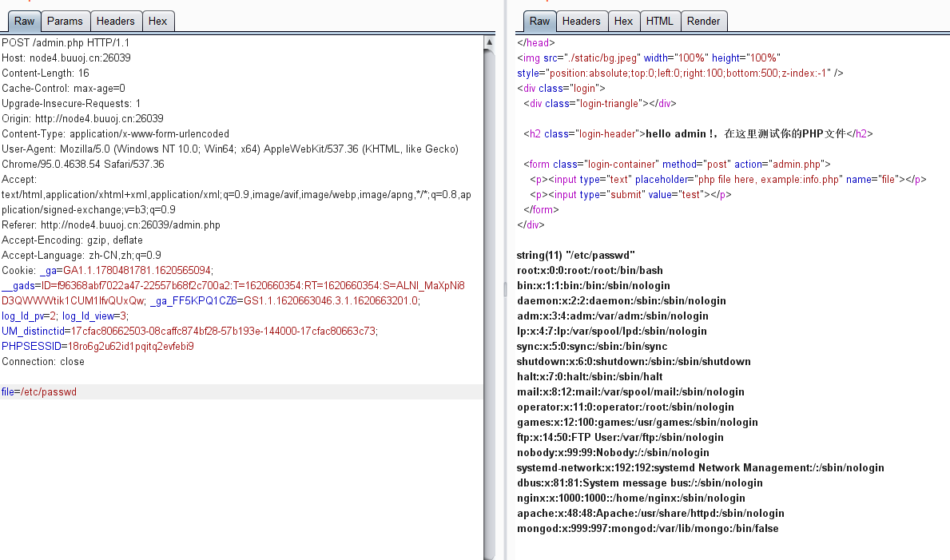
Task: Click the root:x:0:0 passwd entry
Action: click(590, 270)
